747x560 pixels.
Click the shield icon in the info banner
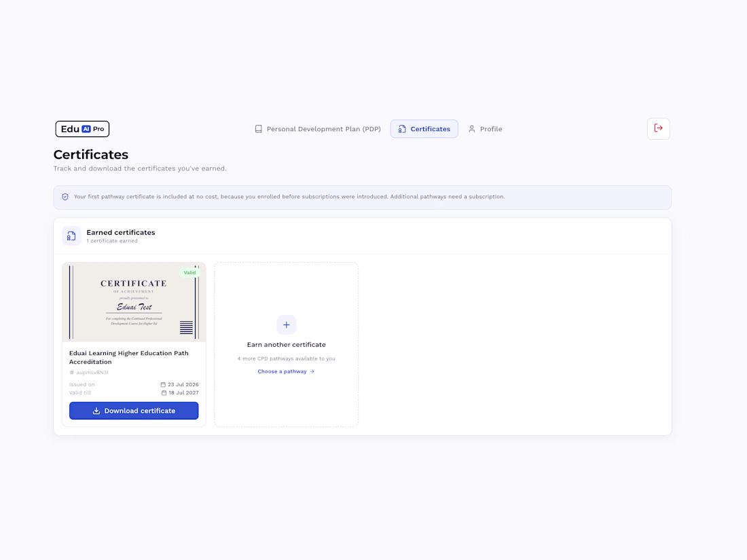click(65, 197)
